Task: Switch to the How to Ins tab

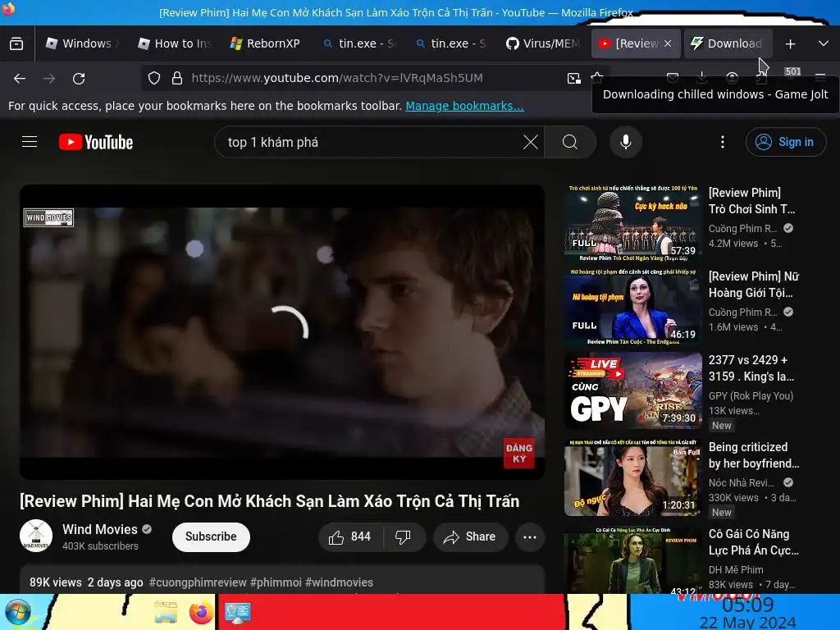Action: (x=176, y=43)
